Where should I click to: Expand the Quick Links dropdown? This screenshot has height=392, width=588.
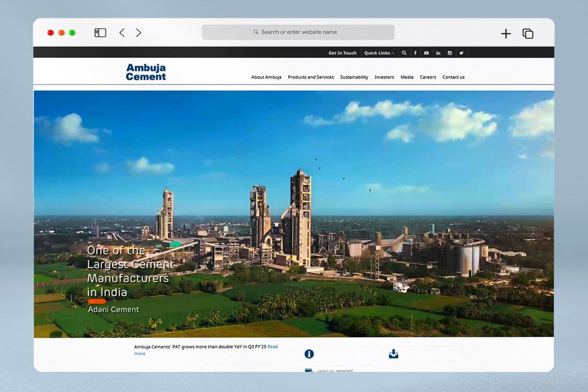tap(379, 53)
